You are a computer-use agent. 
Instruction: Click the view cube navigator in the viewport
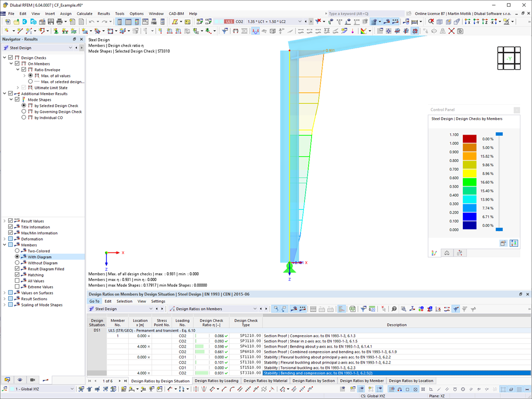(509, 58)
